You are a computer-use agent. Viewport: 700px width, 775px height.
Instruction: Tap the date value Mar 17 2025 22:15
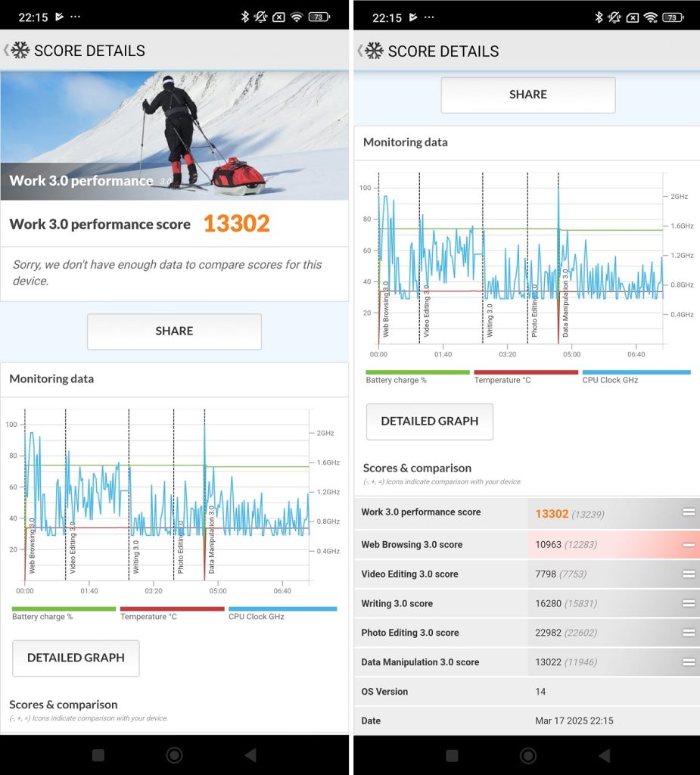click(x=574, y=721)
